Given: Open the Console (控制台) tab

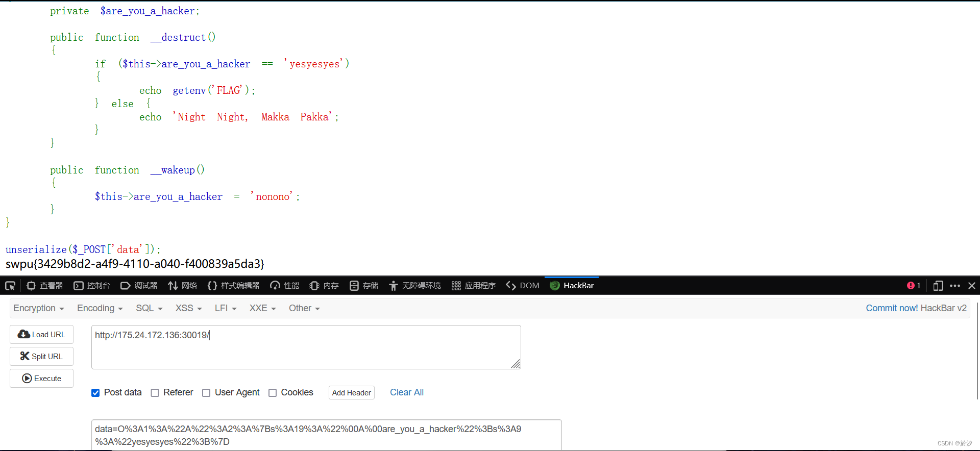Looking at the screenshot, I should (92, 286).
